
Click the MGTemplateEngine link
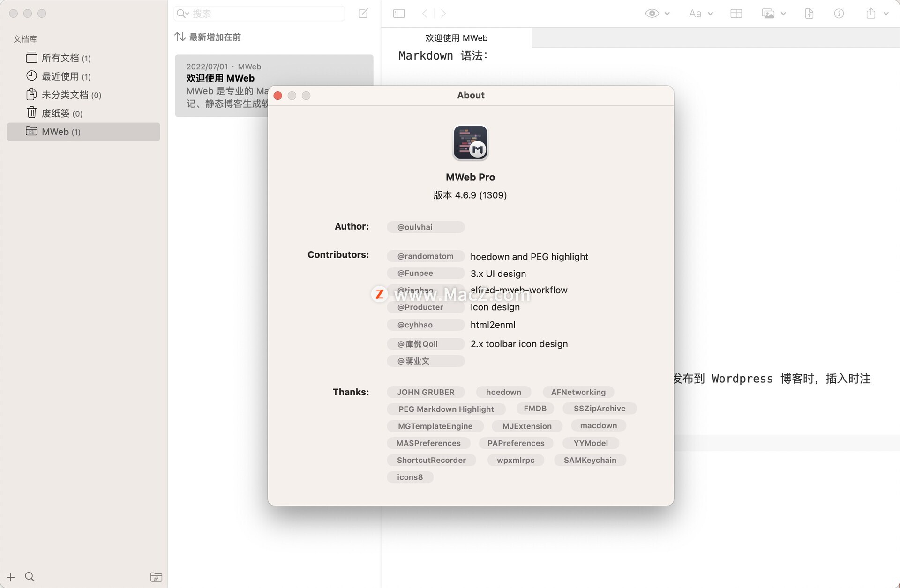[x=435, y=426]
